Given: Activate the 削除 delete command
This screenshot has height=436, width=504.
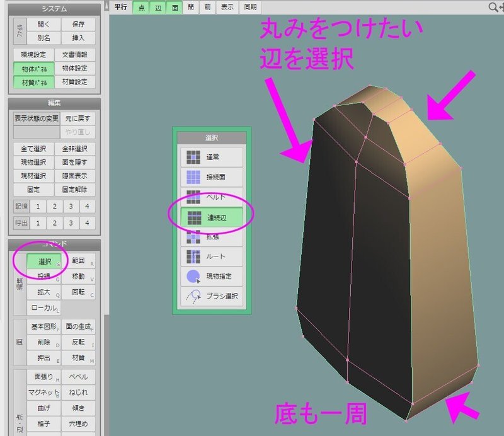Looking at the screenshot, I should 44,342.
